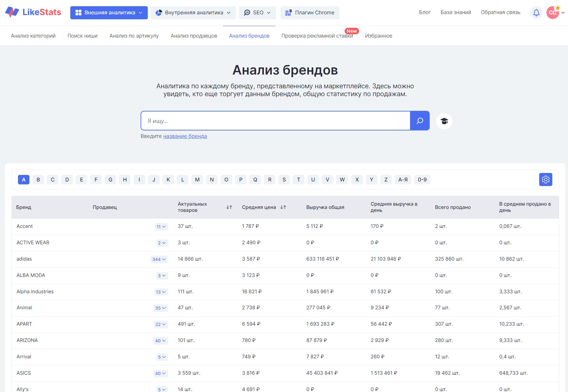Expand Внешняя аналитика dropdown menu
This screenshot has height=392, width=568.
109,13
